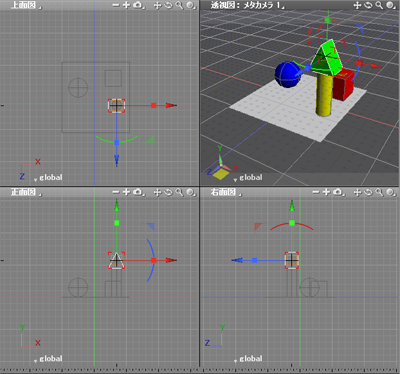Click the green Y-axis handle in front view
The height and width of the screenshot is (374, 400).
[117, 223]
